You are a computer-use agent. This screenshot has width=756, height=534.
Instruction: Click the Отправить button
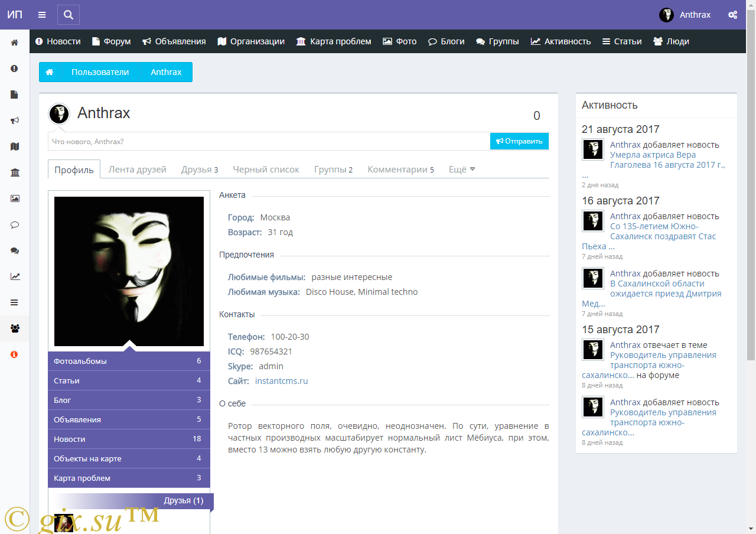(x=519, y=141)
